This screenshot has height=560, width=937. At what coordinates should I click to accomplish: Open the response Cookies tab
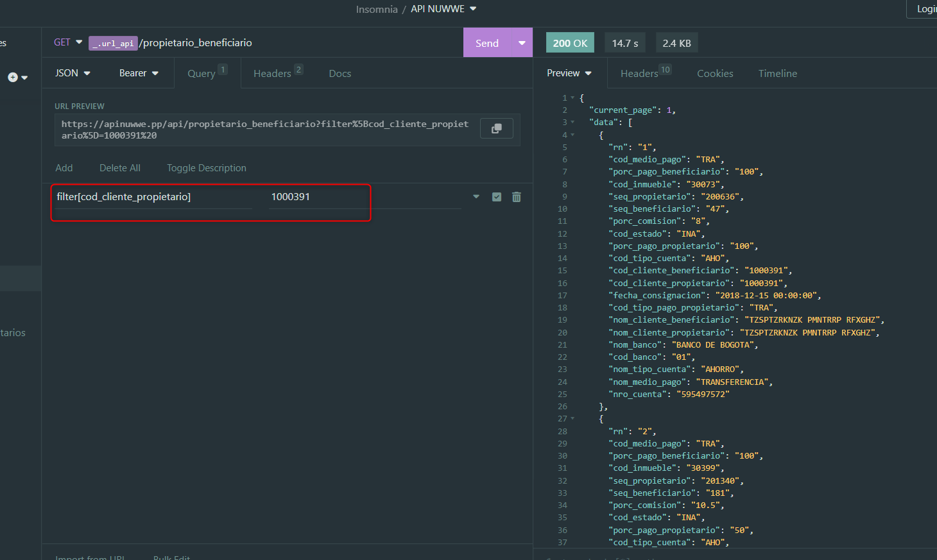[715, 73]
